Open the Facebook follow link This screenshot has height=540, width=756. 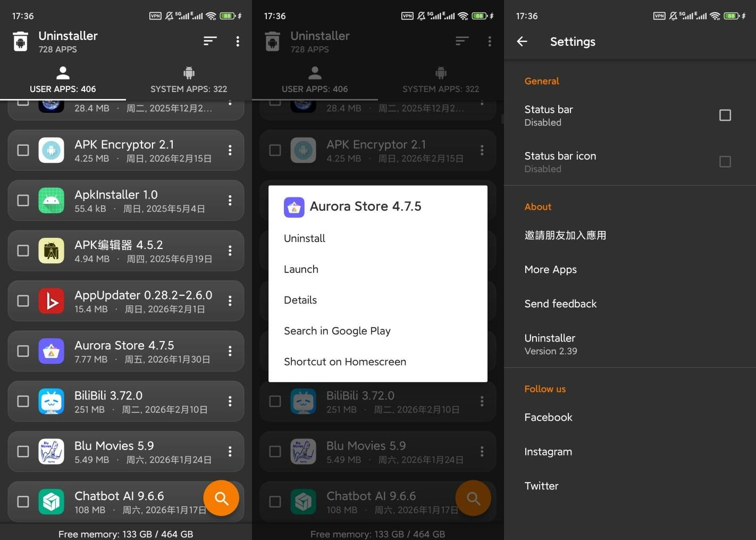click(548, 418)
